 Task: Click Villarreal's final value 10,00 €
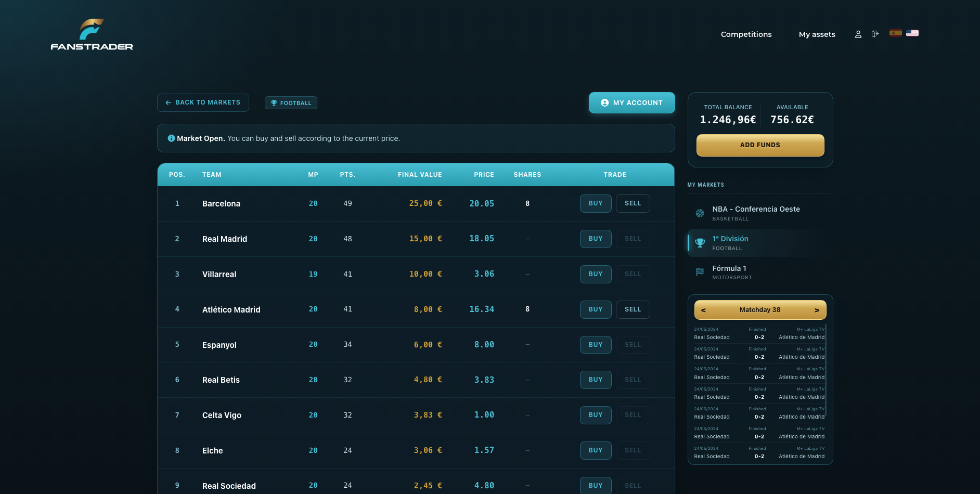425,274
